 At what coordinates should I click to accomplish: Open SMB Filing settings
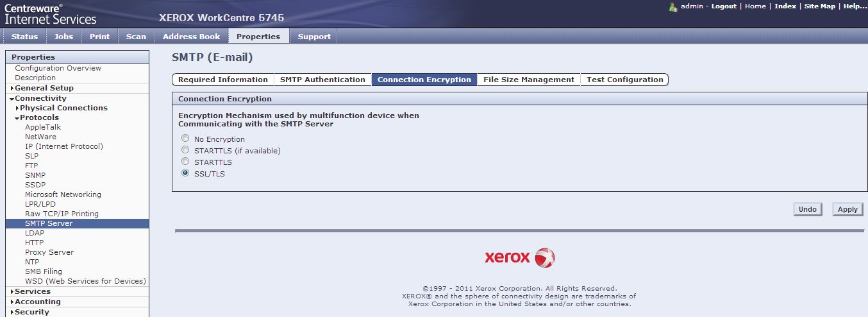[x=44, y=271]
